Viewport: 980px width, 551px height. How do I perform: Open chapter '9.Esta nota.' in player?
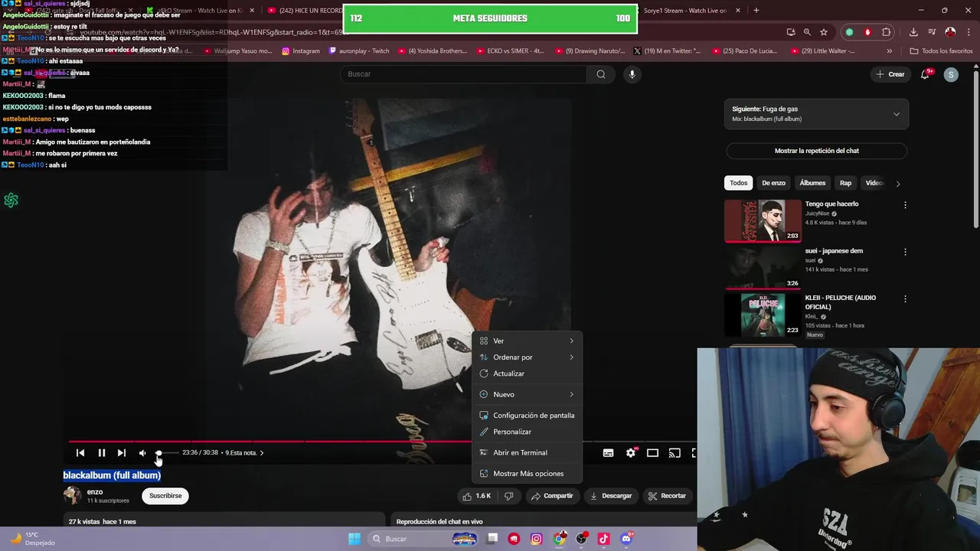tap(244, 453)
